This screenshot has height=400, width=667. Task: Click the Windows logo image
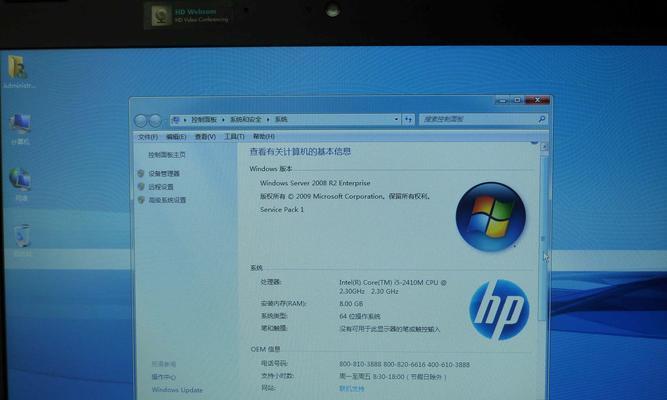[x=490, y=217]
